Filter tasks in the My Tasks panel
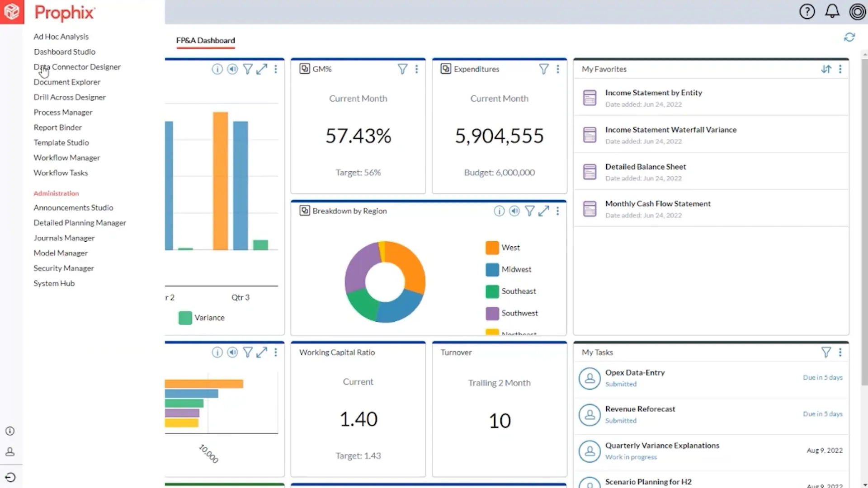 click(826, 352)
